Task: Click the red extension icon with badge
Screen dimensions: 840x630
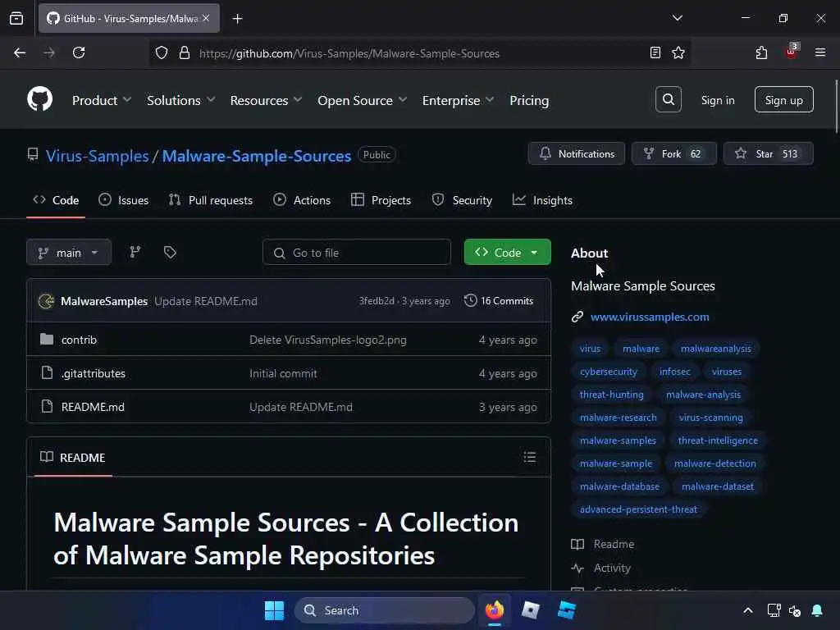Action: (792, 52)
